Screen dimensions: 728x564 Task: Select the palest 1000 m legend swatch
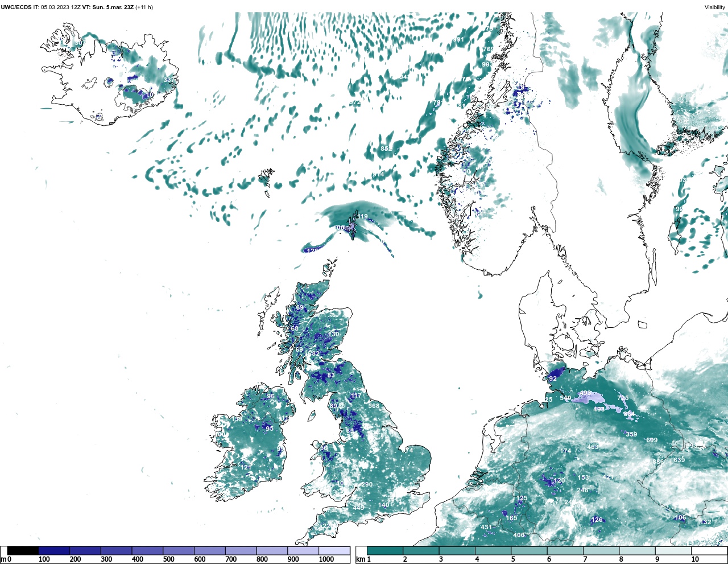click(334, 550)
